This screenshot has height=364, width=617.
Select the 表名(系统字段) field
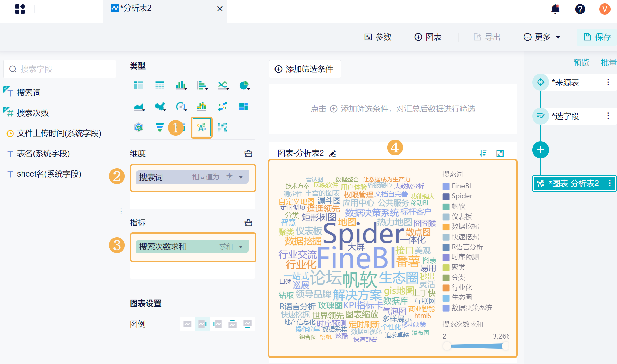[43, 154]
